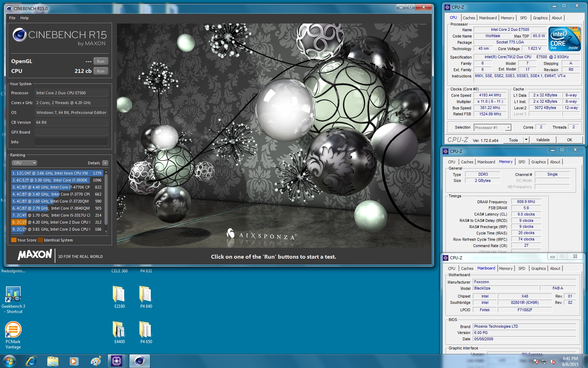588x368 pixels.
Task: Launch Internet Explorer from the taskbar
Action: pyautogui.click(x=31, y=361)
